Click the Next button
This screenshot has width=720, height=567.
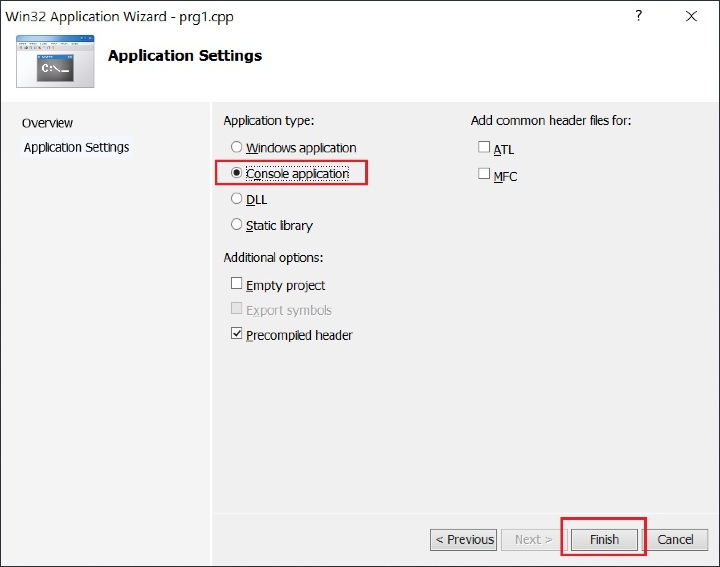coord(533,539)
